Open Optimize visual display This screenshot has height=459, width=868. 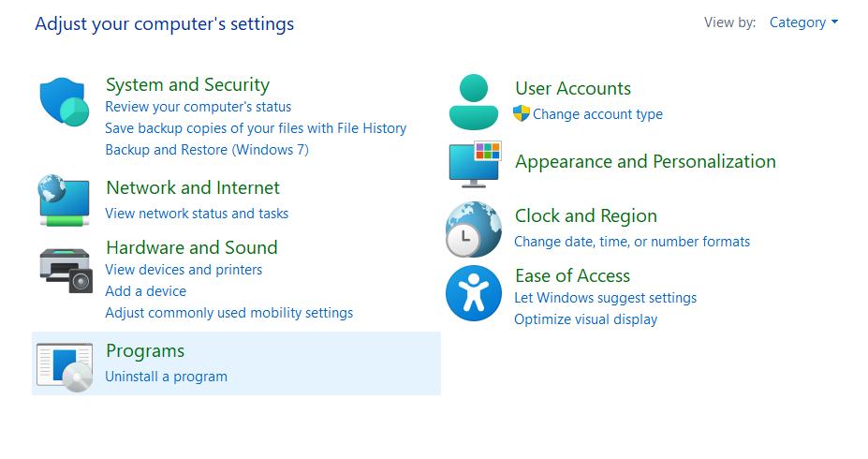point(585,319)
